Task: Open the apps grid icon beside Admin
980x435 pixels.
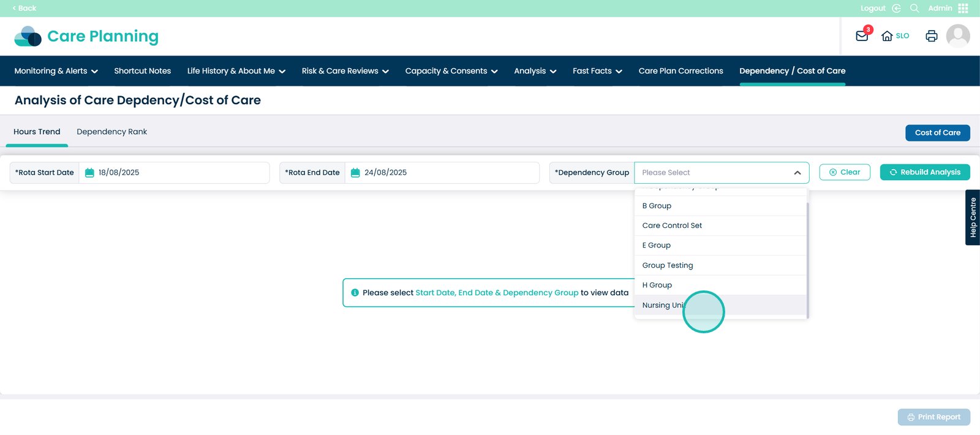Action: pos(963,8)
